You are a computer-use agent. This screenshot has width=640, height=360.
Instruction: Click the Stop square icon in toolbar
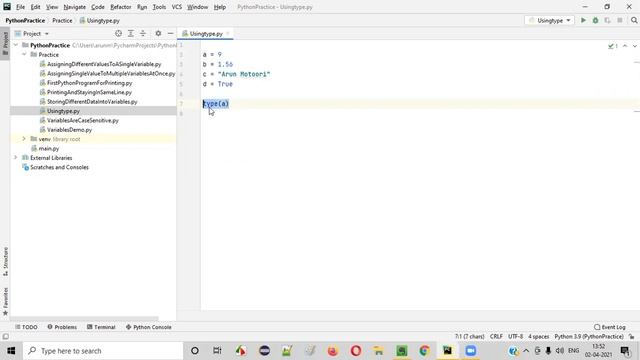[x=620, y=20]
